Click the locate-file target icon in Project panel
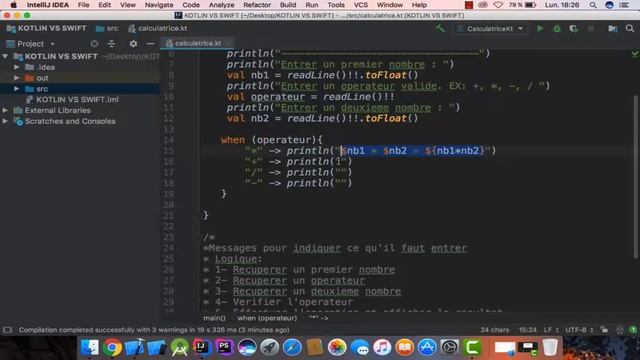The image size is (640, 360). [x=94, y=44]
